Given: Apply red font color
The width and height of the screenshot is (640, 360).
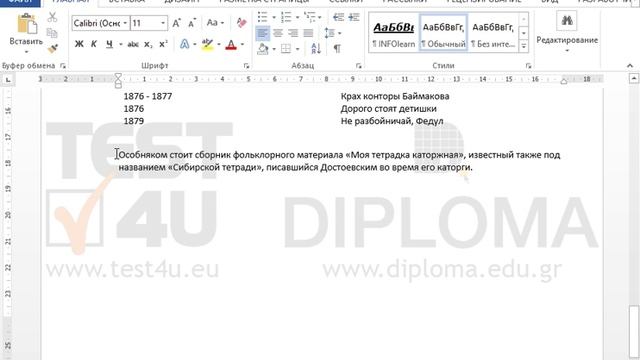Looking at the screenshot, I should [231, 44].
